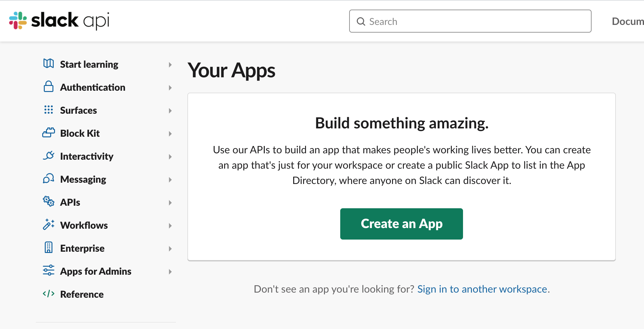Open the Messaging menu item
Screen dimensions: 644x329
(83, 180)
